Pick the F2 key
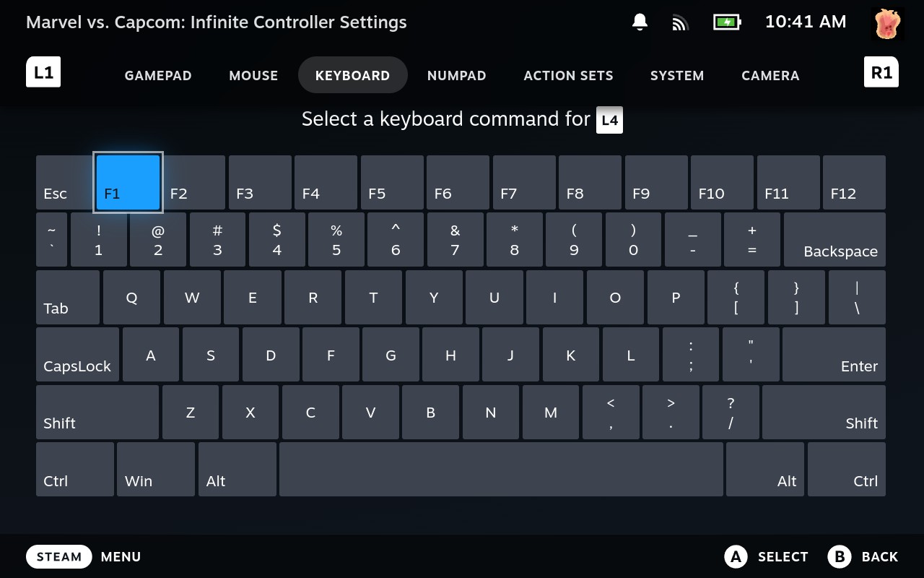Viewport: 924px width, 578px height. [x=194, y=183]
